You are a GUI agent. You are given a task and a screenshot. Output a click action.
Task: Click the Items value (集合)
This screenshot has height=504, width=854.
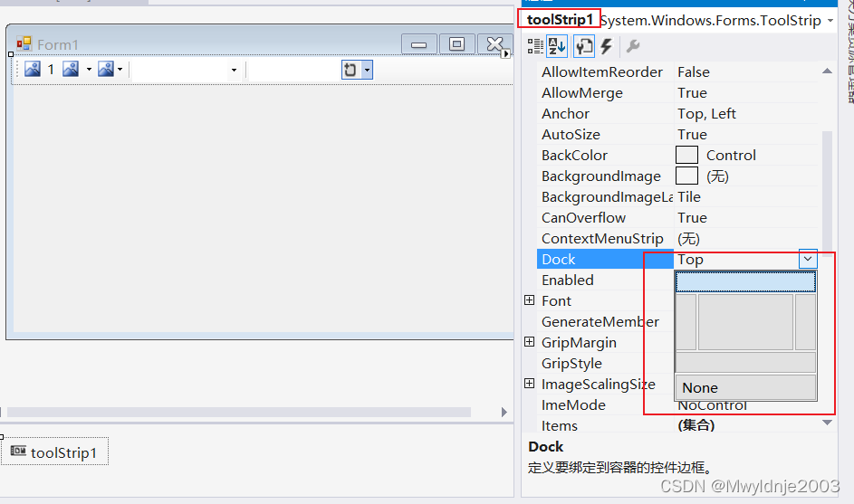pos(696,425)
